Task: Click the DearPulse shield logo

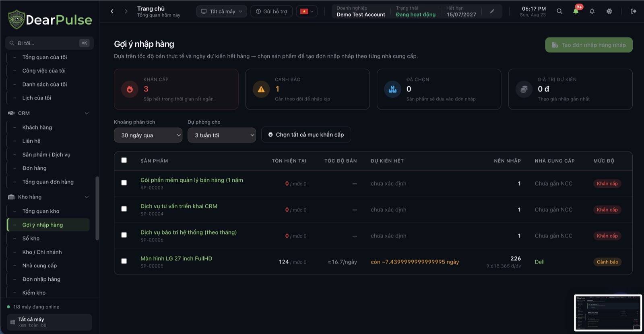Action: [x=17, y=19]
